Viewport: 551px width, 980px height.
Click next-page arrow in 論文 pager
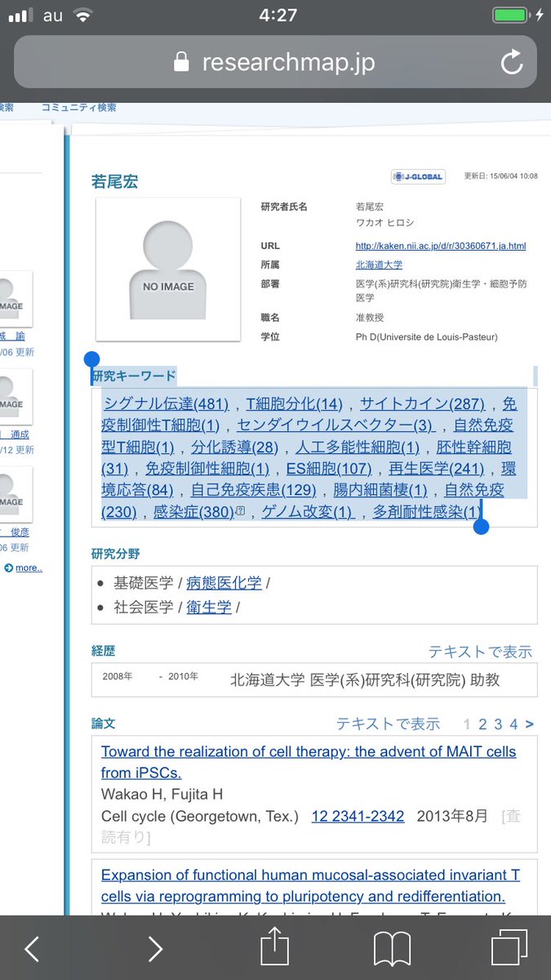click(x=530, y=724)
